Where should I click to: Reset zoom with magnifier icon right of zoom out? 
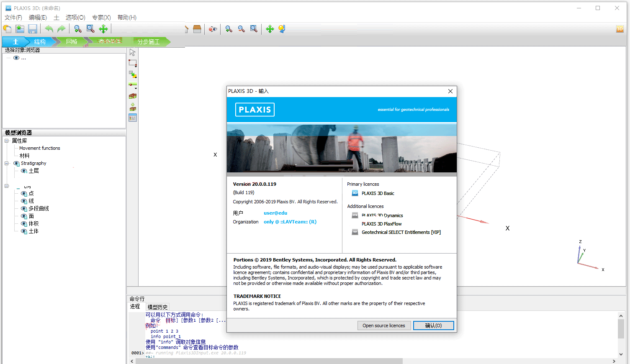click(x=254, y=29)
